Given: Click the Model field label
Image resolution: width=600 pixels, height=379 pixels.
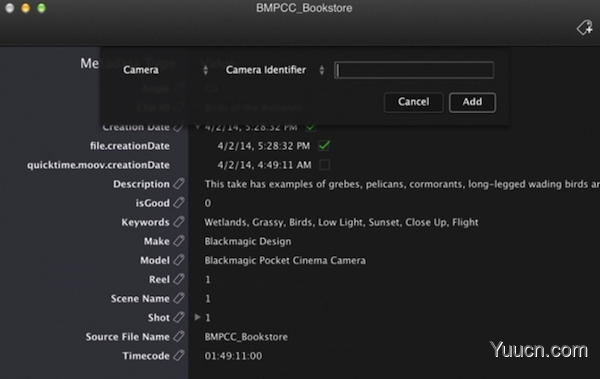Looking at the screenshot, I should pyautogui.click(x=155, y=260).
